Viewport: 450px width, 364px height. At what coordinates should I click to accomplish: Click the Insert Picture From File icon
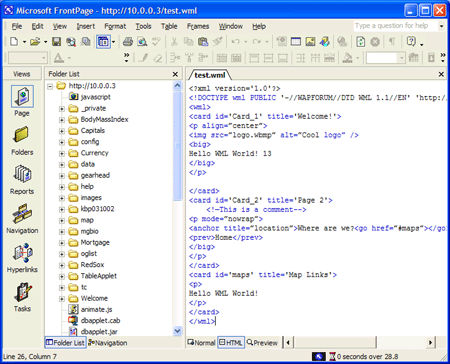click(x=310, y=42)
